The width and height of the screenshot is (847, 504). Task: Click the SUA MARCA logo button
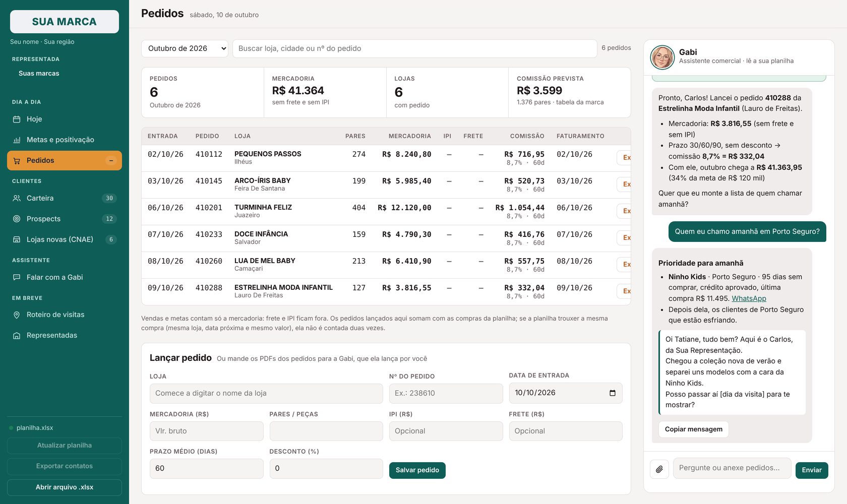tap(65, 22)
